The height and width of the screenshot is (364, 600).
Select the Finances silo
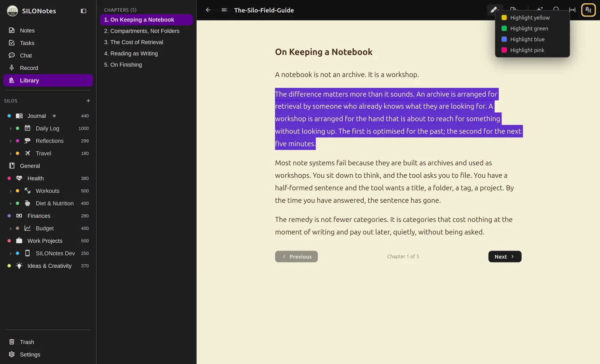pyautogui.click(x=48, y=216)
